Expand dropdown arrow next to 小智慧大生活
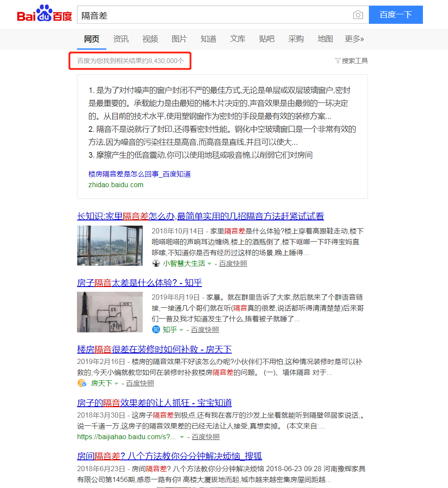Viewport: 448px width, 488px height. [x=209, y=264]
